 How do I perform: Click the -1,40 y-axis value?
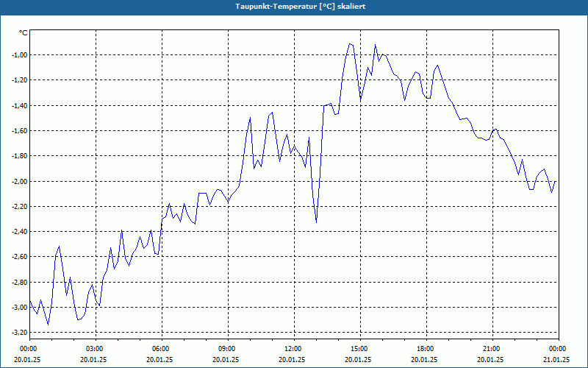(20, 106)
